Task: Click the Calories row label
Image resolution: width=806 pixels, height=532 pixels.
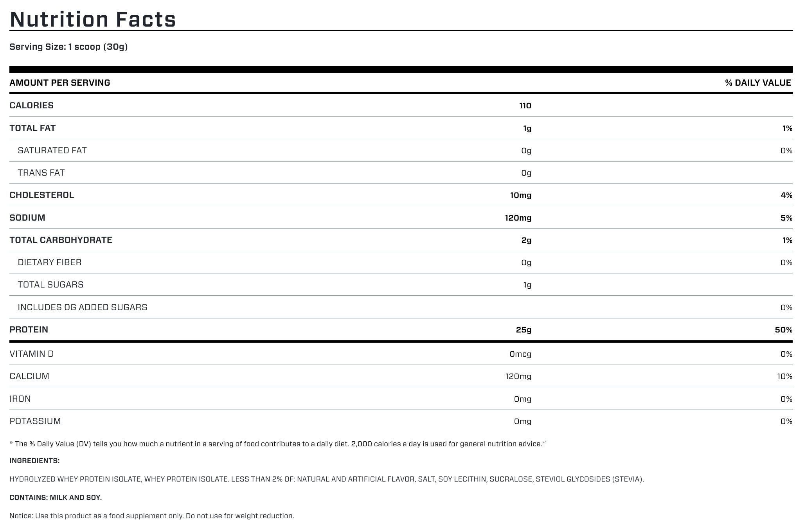Action: coord(32,106)
